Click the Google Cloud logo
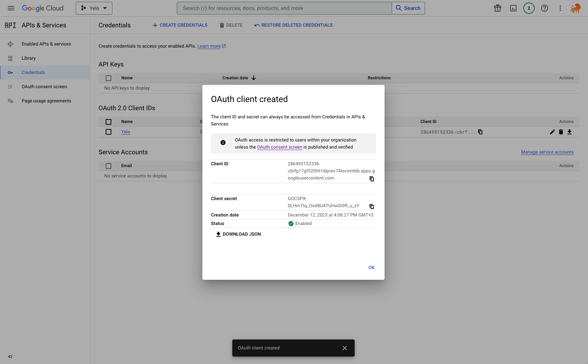The width and height of the screenshot is (588, 364). pos(43,8)
